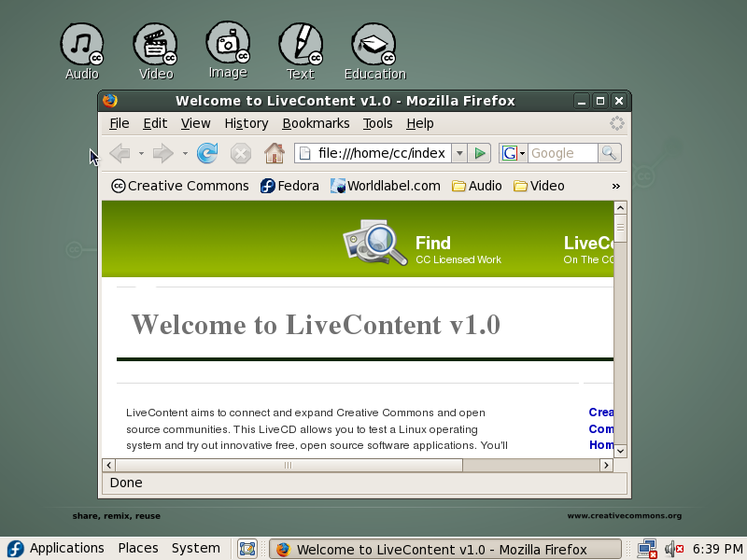
Task: Click the 6:39 PM clock
Action: [717, 549]
